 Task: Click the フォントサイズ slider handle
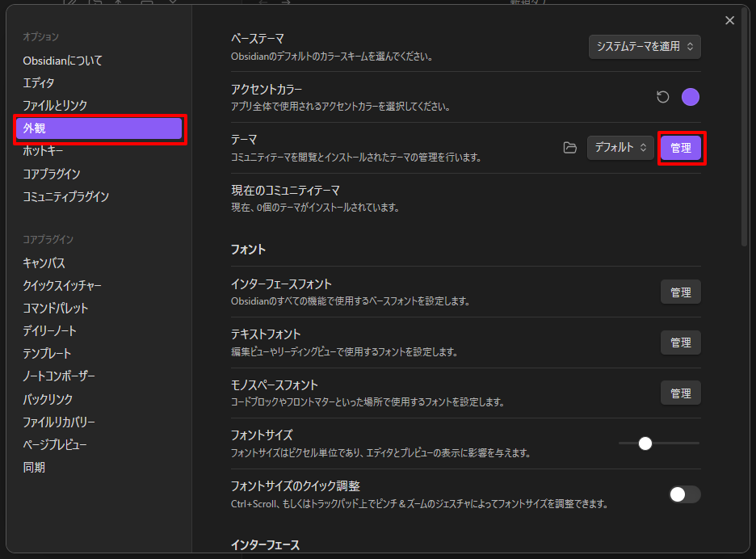[645, 443]
